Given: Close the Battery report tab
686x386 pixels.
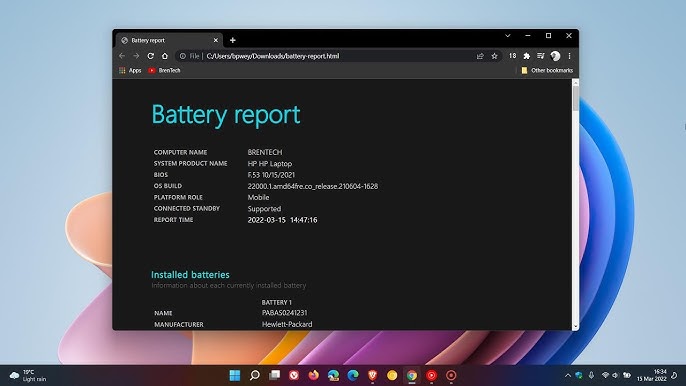Looking at the screenshot, I should coord(216,40).
